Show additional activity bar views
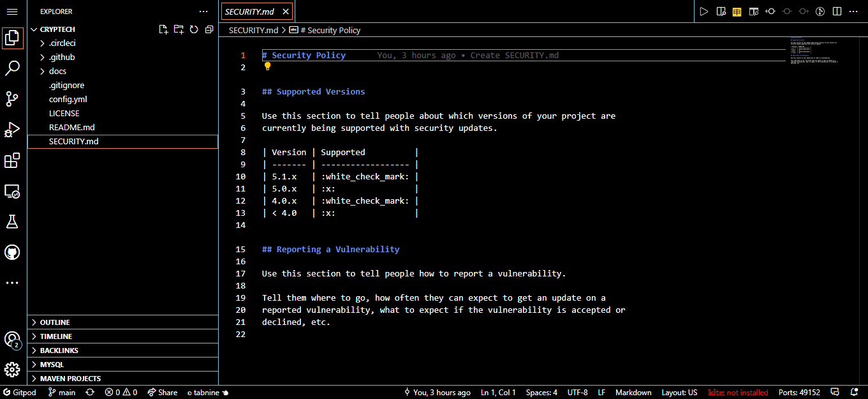Viewport: 868px width, 399px height. [x=12, y=283]
